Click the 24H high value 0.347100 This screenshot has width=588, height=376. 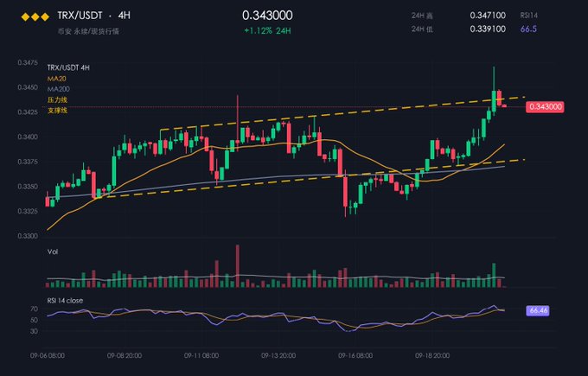pyautogui.click(x=488, y=16)
